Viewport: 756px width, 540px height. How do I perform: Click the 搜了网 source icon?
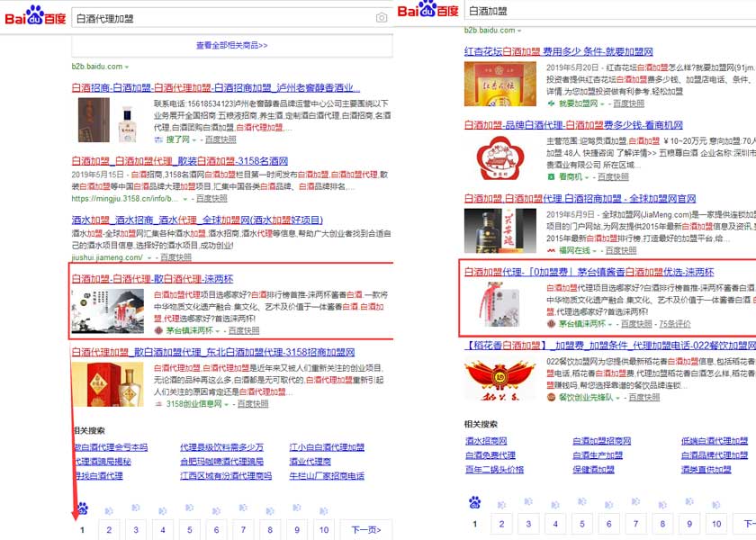pyautogui.click(x=158, y=139)
